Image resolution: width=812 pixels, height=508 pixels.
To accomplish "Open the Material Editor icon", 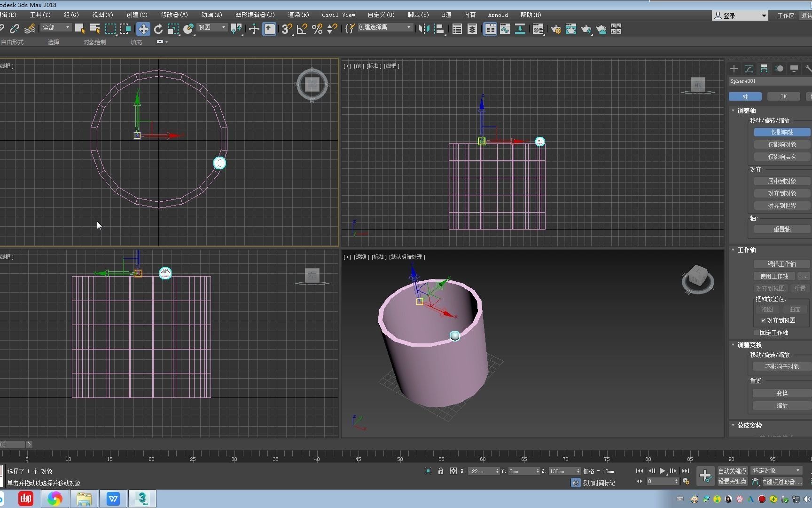I will [x=538, y=29].
